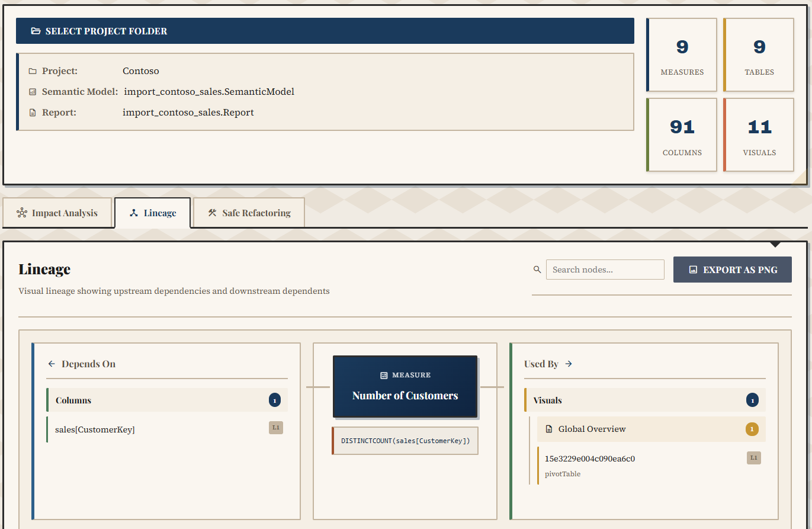Click the folder icon beside the Project label
Image resolution: width=812 pixels, height=529 pixels.
[33, 70]
